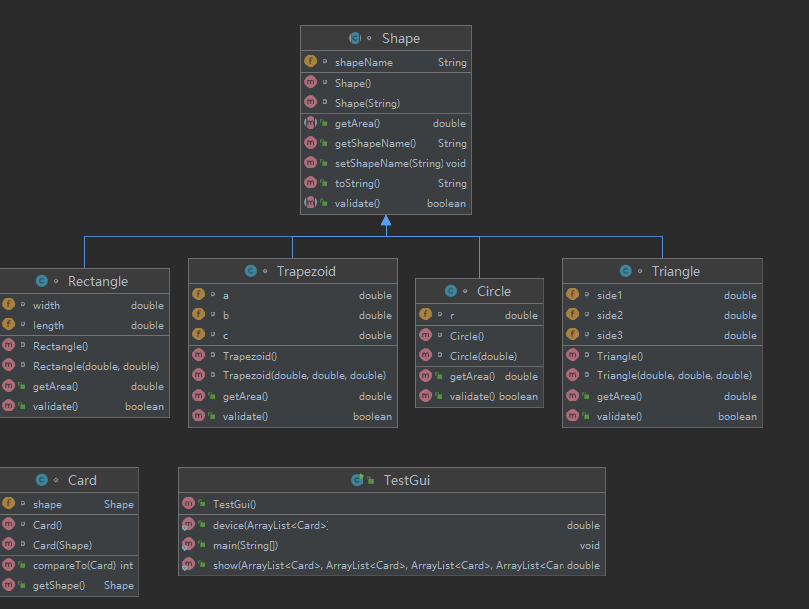Select the width field in Rectangle
Screen dimensions: 809x609
(85, 305)
